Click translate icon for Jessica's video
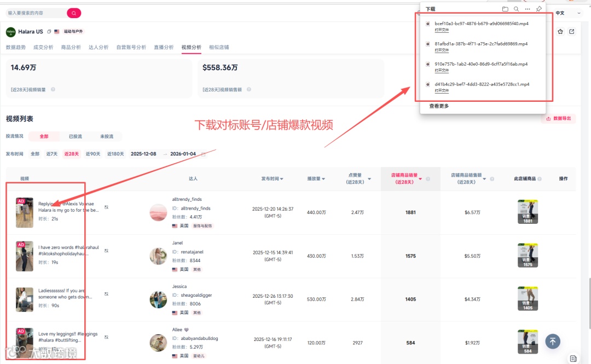This screenshot has width=591, height=364. [106, 294]
